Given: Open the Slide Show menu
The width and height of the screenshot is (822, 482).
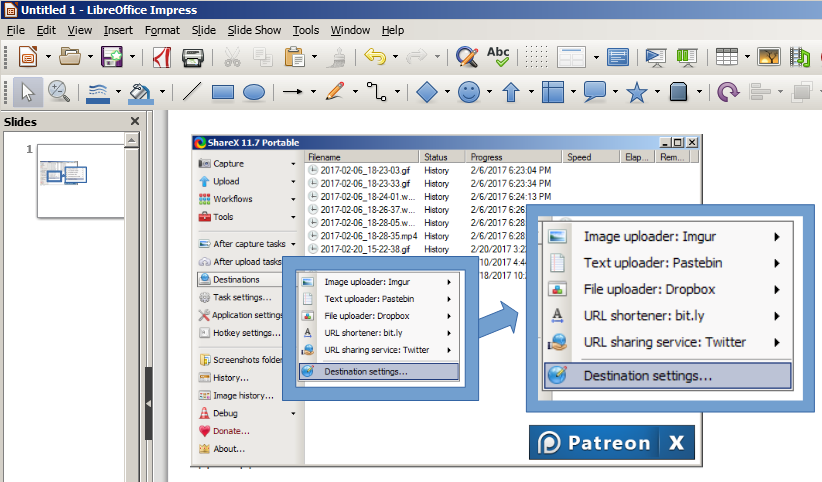Looking at the screenshot, I should [x=254, y=30].
